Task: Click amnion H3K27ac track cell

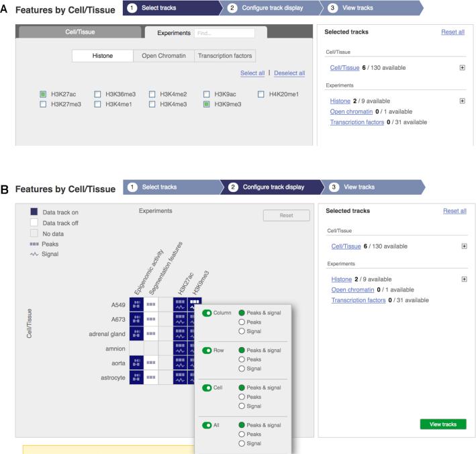Action: click(180, 348)
